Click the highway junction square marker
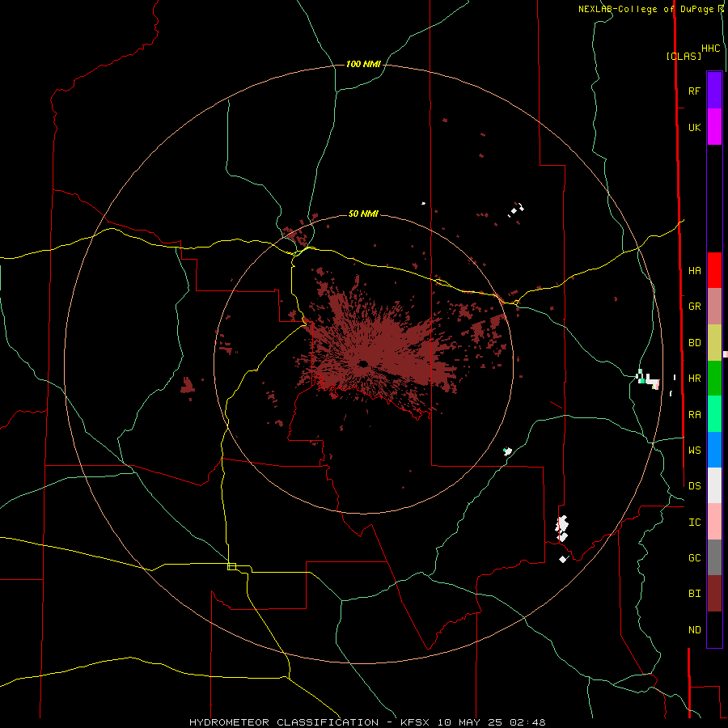 231,566
